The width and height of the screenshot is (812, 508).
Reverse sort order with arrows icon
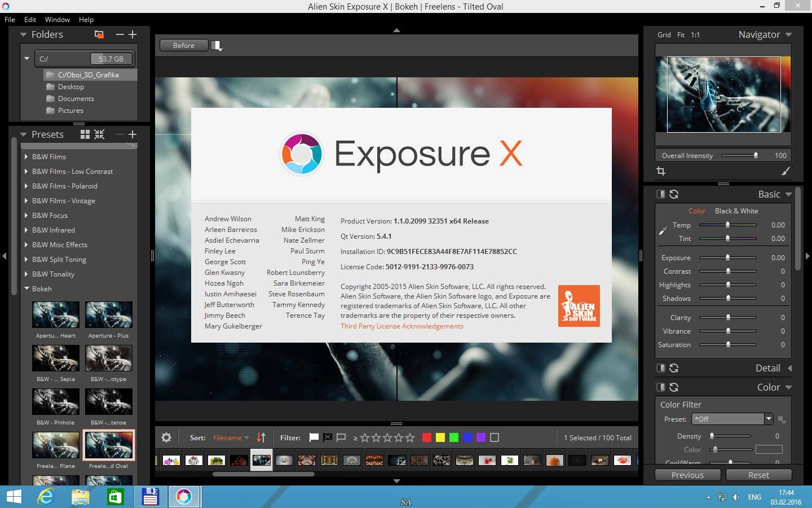261,437
